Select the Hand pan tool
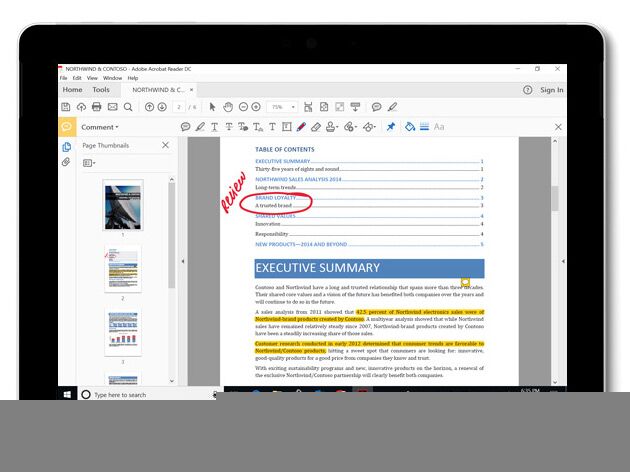 (228, 107)
